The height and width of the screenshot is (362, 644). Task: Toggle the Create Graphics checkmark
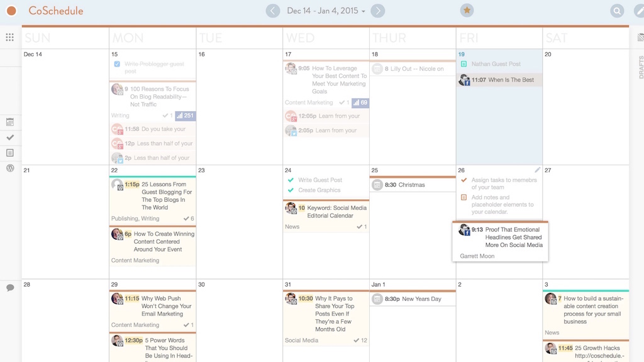coord(291,190)
